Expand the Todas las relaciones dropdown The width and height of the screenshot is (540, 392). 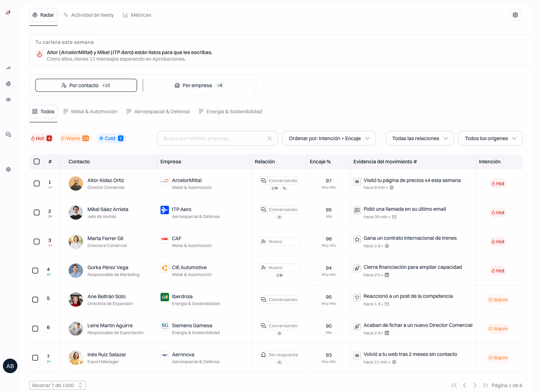(x=420, y=138)
